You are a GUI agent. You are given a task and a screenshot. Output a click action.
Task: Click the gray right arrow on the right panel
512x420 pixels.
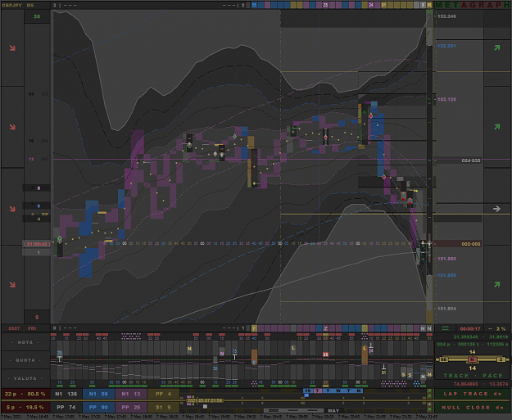click(x=496, y=209)
